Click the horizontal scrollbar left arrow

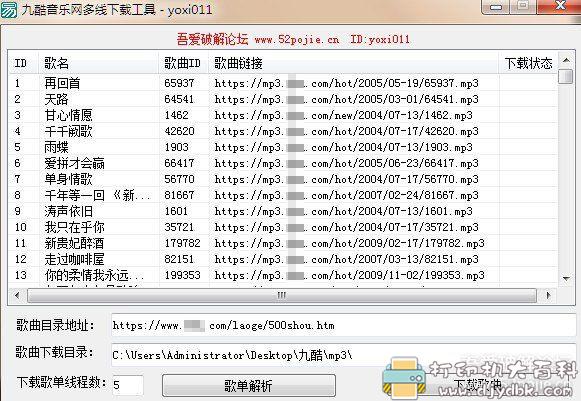click(x=17, y=295)
